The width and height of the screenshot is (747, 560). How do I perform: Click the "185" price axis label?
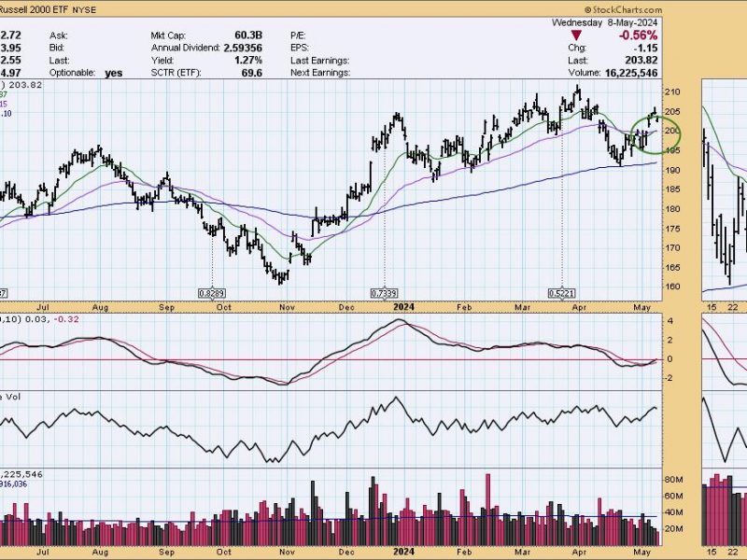(673, 189)
